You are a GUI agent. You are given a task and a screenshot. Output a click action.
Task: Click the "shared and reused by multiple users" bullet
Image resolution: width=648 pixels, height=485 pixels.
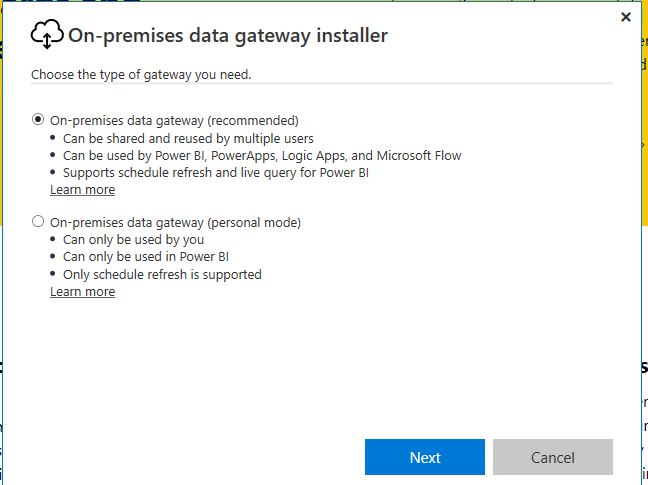[x=188, y=138]
